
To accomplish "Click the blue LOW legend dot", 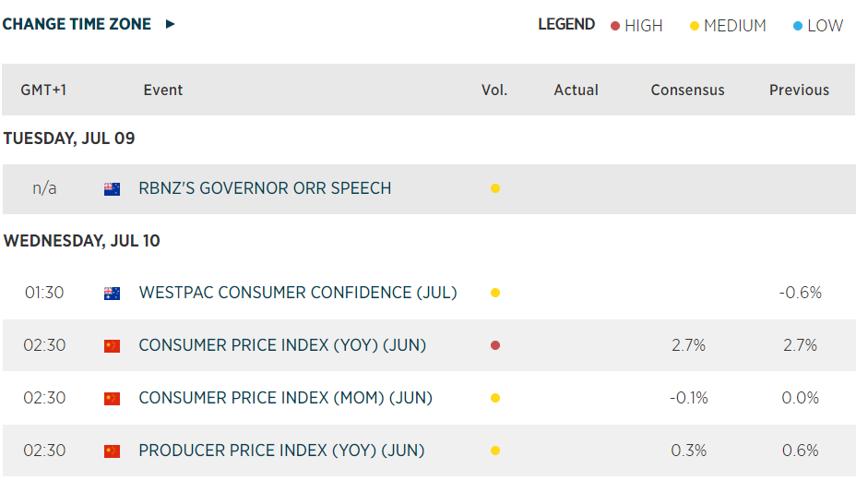I will coord(798,26).
